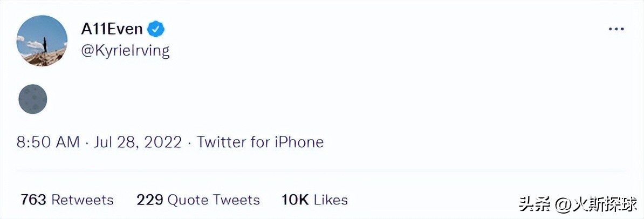Open the Twitter for iPhone source link
Image resolution: width=644 pixels, height=219 pixels.
pyautogui.click(x=260, y=142)
